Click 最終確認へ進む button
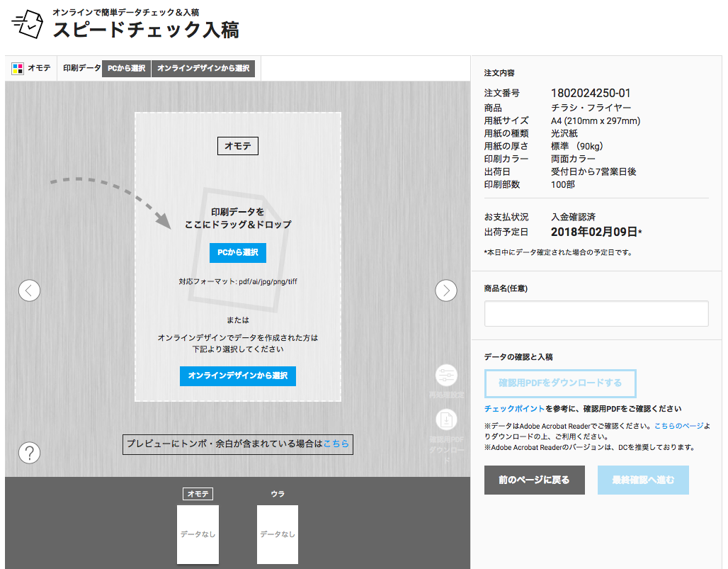The height and width of the screenshot is (569, 728). (643, 480)
